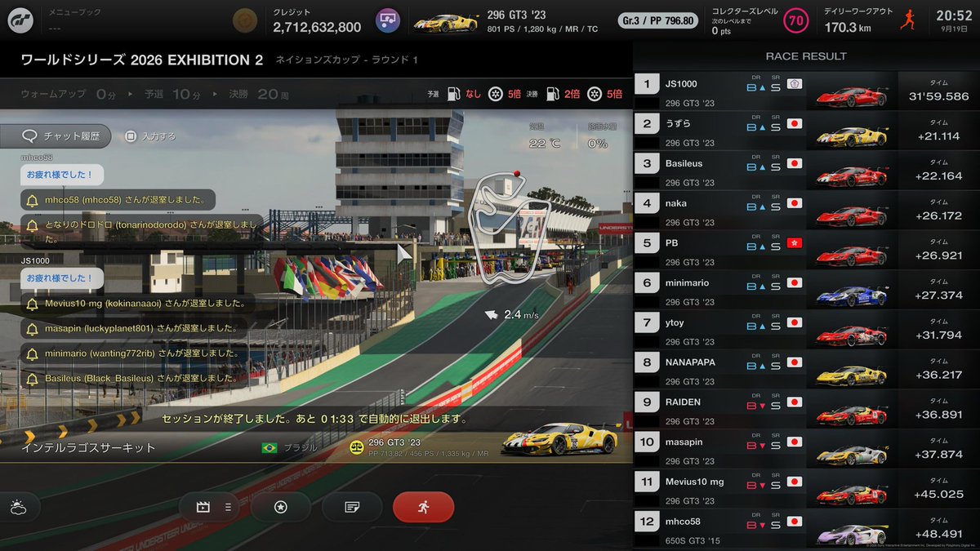
Task: Open the weather icon at bottom left
Action: (17, 508)
